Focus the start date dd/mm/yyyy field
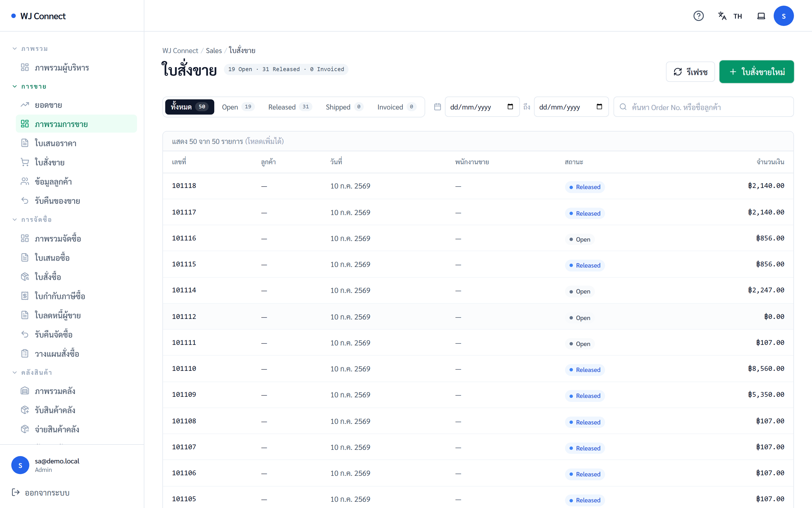The width and height of the screenshot is (812, 508). click(482, 107)
